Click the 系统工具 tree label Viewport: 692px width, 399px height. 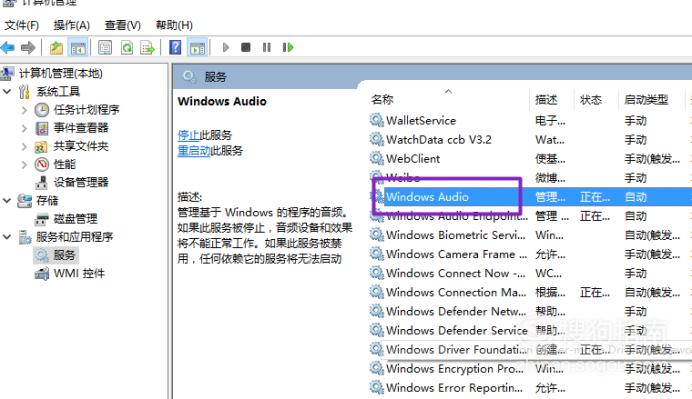[58, 91]
